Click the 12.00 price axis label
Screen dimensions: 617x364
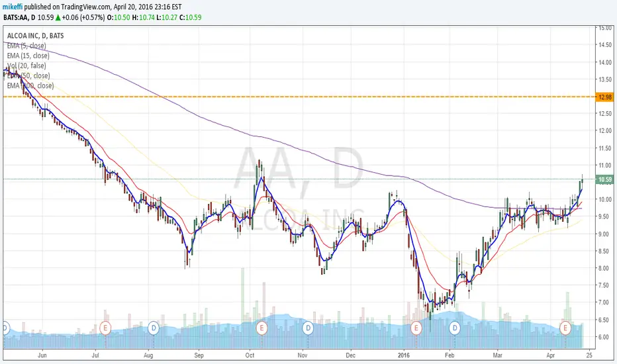(605, 130)
